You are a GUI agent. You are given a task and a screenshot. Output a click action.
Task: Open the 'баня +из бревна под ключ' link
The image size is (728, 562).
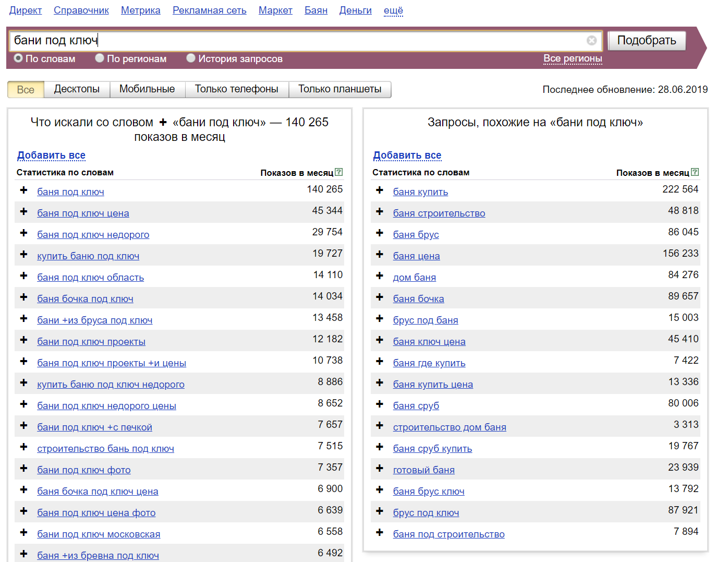[98, 555]
